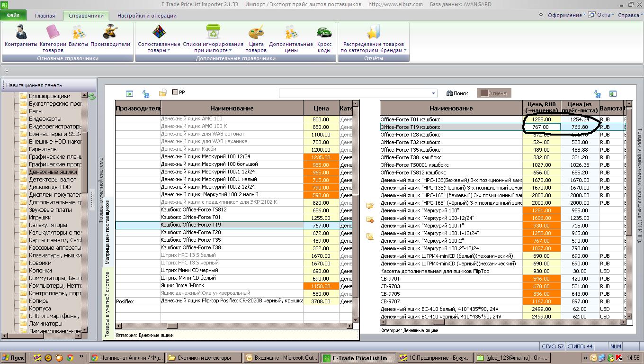Image resolution: width=644 pixels, height=364 pixels.
Task: Click the Наименование header in left table
Action: [x=232, y=109]
